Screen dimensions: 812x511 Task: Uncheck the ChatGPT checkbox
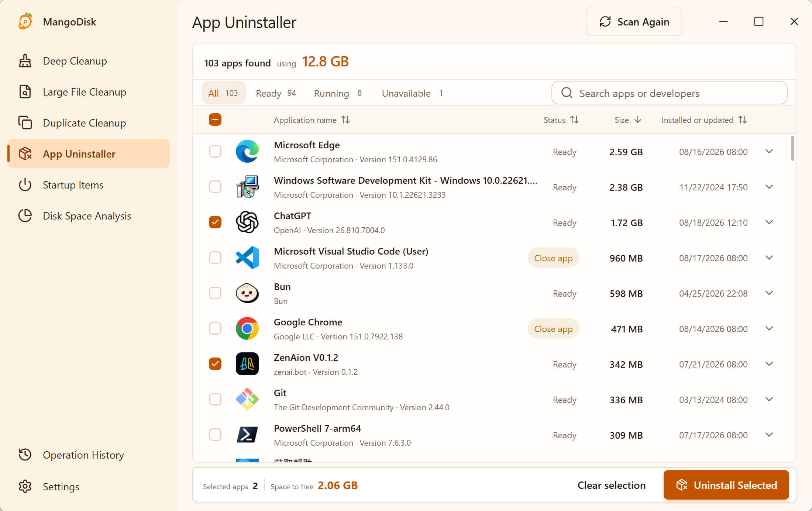coord(215,222)
